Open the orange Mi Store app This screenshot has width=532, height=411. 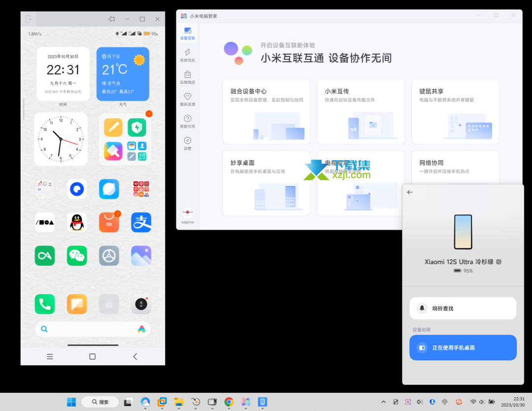coord(109,222)
